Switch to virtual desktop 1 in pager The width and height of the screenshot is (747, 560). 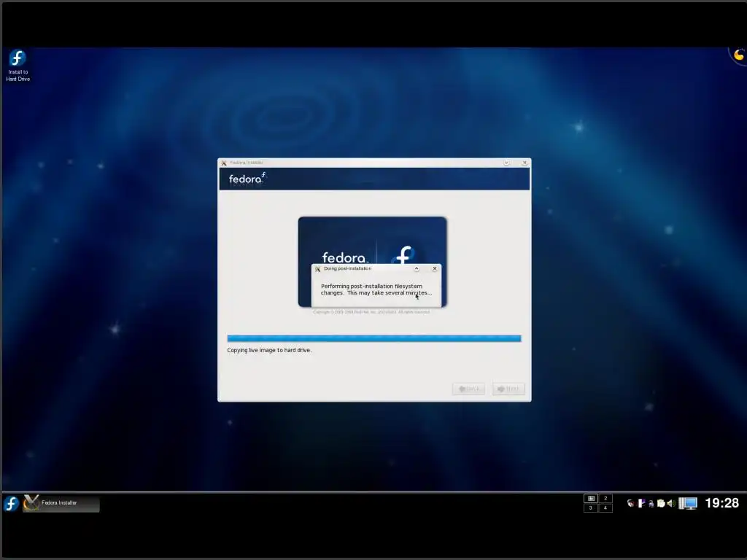pyautogui.click(x=591, y=498)
